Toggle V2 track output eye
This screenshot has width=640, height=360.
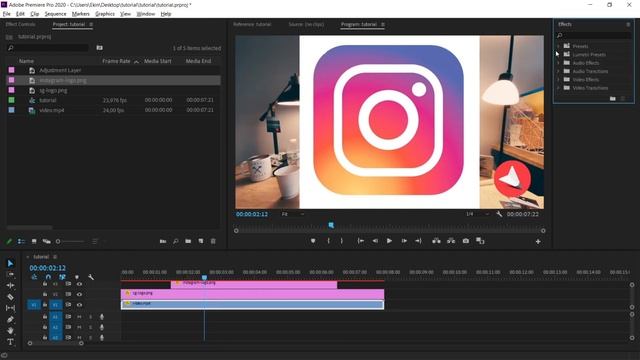79,294
